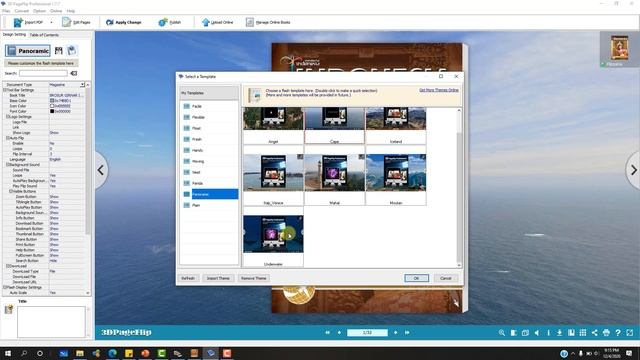Click the search go icon beside Search field
The height and width of the screenshot is (360, 640).
click(73, 73)
